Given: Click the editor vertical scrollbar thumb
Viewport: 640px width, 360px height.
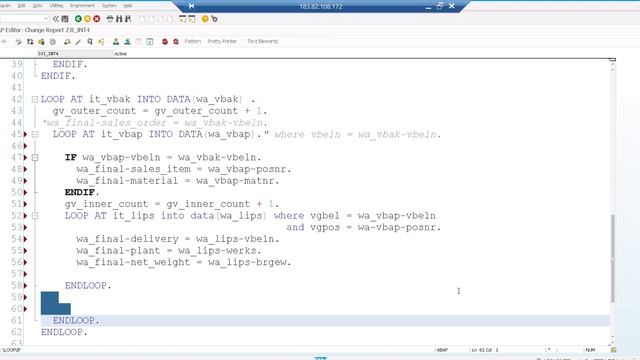Looking at the screenshot, I should 613,258.
